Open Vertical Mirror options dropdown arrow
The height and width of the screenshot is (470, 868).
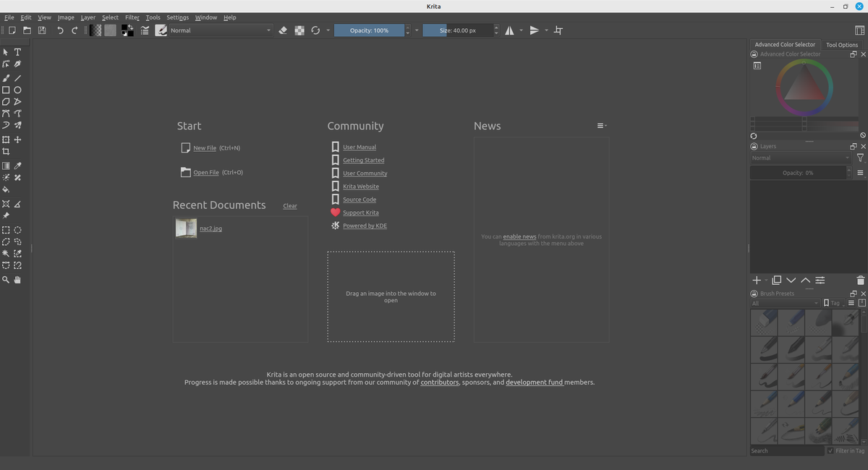[x=546, y=30]
